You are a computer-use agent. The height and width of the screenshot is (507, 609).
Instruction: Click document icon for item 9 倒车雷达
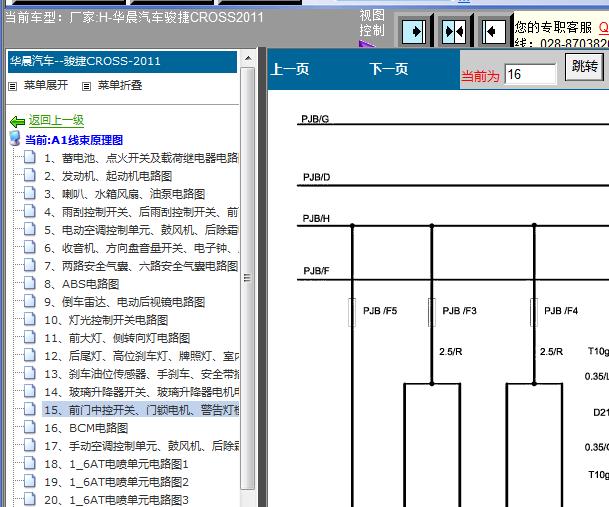click(30, 301)
